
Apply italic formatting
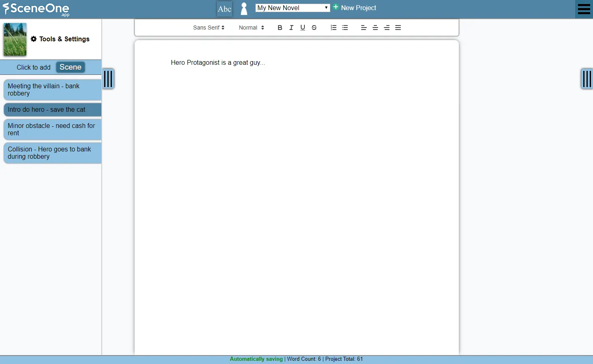point(291,28)
